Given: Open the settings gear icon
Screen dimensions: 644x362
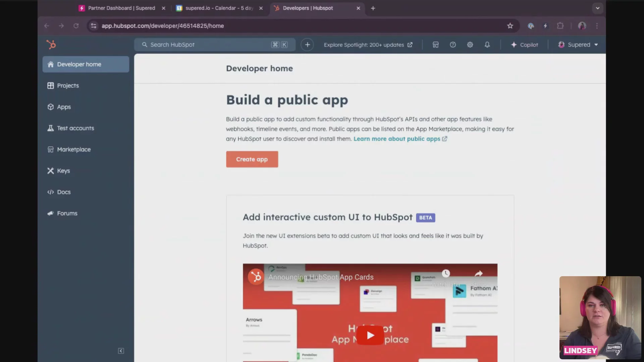Looking at the screenshot, I should pos(470,45).
